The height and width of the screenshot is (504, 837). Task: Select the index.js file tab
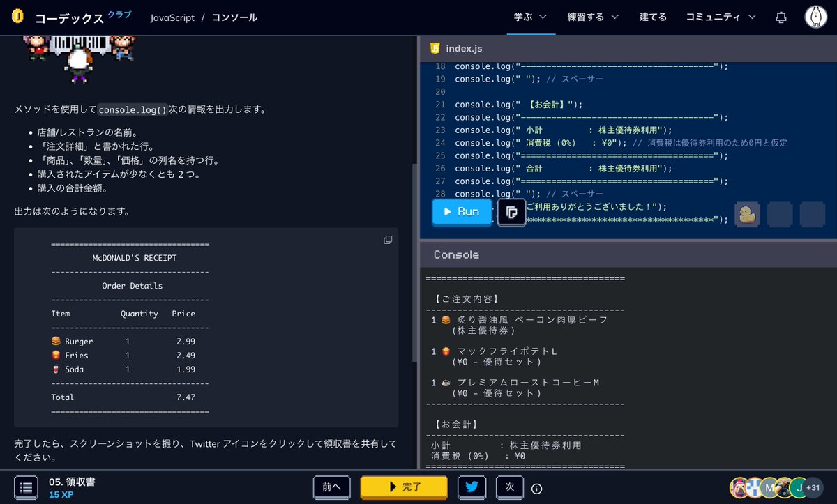pos(456,48)
